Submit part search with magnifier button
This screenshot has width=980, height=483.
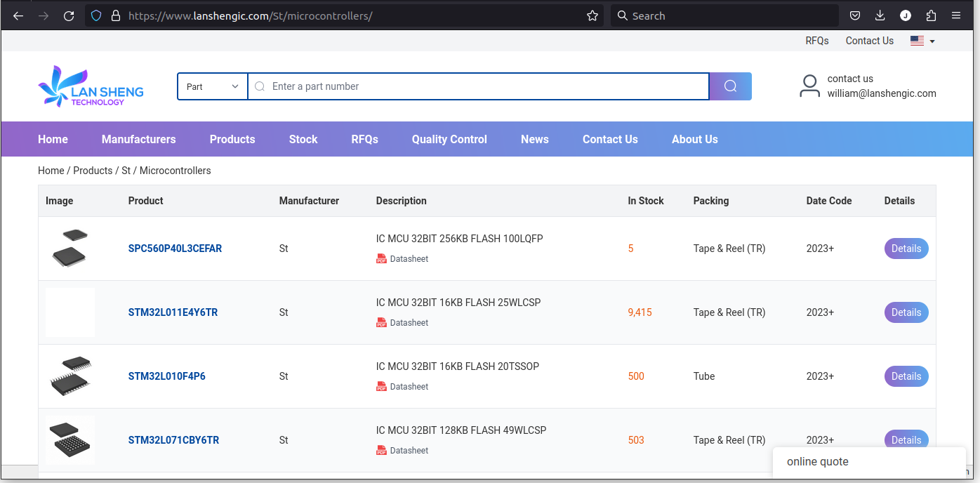pyautogui.click(x=730, y=86)
